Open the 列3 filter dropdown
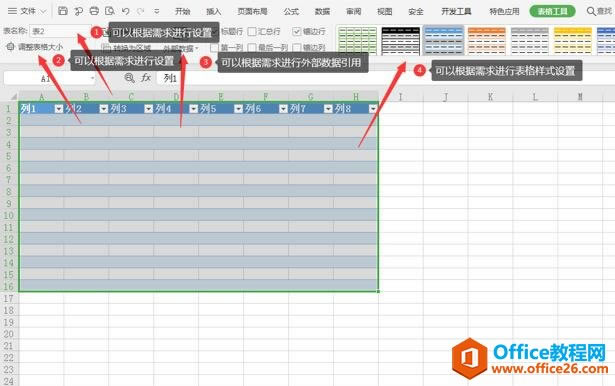The width and height of the screenshot is (615, 386). [148, 109]
